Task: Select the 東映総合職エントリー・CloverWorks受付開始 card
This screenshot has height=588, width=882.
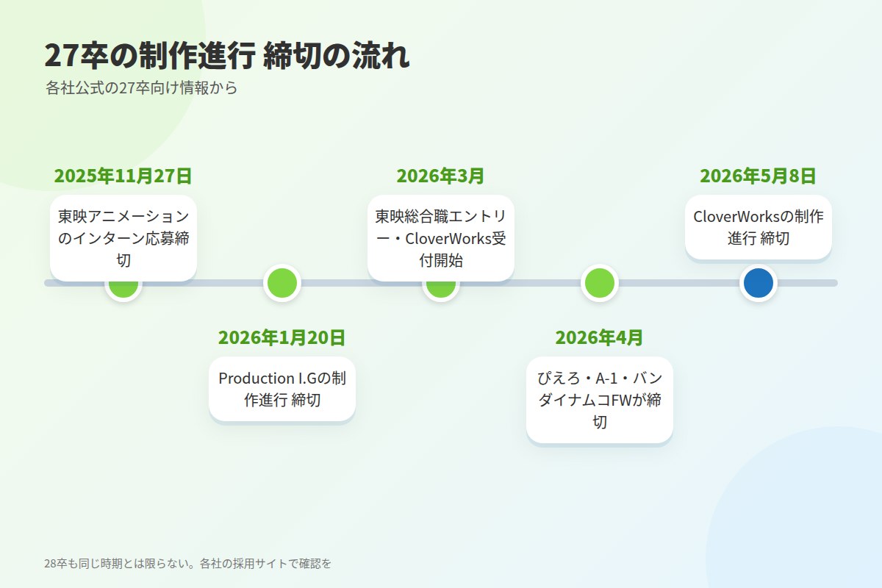Action: coord(441,238)
